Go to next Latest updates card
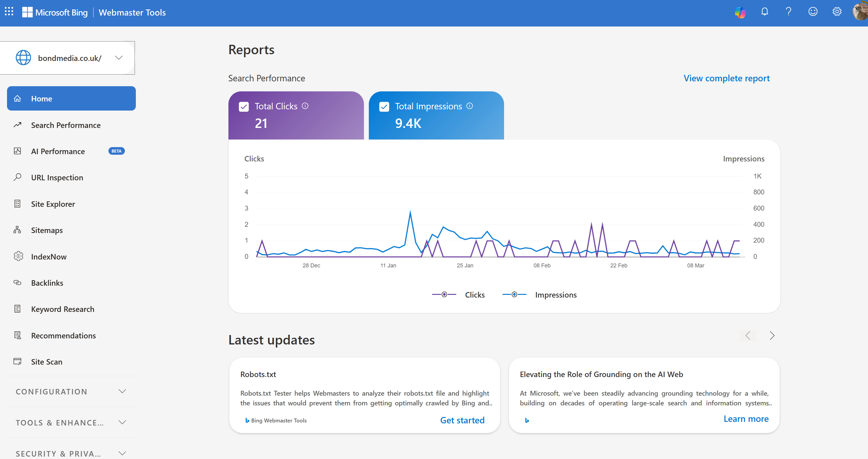The width and height of the screenshot is (868, 459). pos(772,335)
